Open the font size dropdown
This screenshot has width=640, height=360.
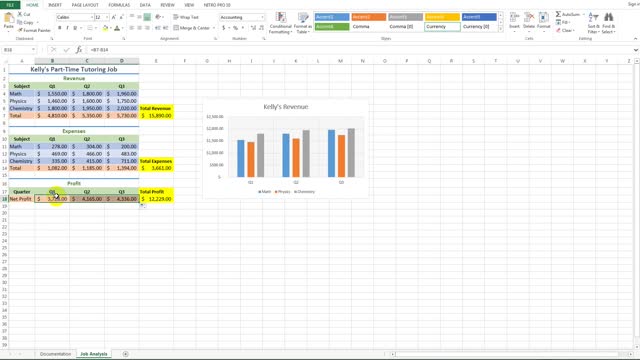pyautogui.click(x=107, y=17)
